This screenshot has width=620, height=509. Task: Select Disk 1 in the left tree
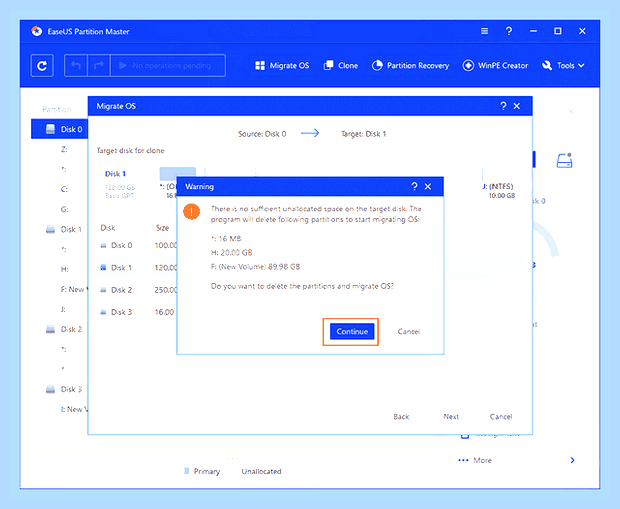64,229
